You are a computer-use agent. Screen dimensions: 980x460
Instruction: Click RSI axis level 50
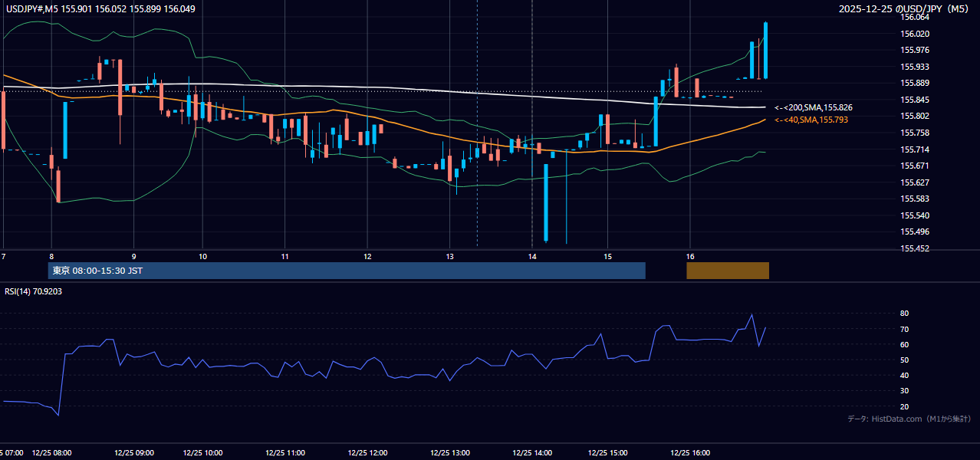[x=905, y=360]
